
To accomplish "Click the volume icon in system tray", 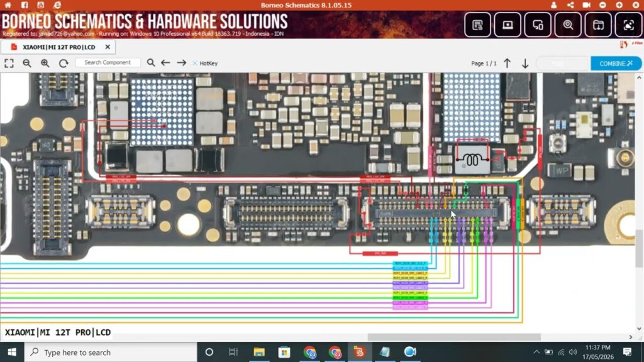I will click(x=574, y=352).
